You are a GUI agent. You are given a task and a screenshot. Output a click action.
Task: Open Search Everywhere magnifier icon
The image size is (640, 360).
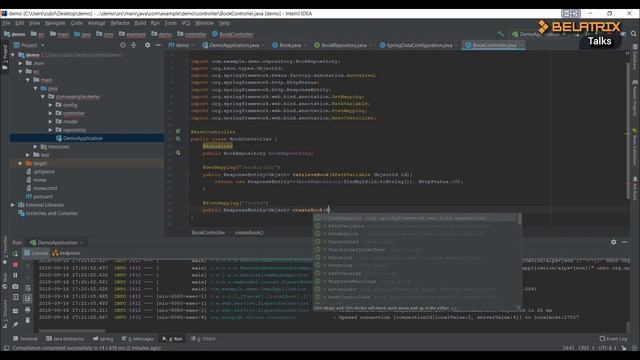pyautogui.click(x=633, y=34)
